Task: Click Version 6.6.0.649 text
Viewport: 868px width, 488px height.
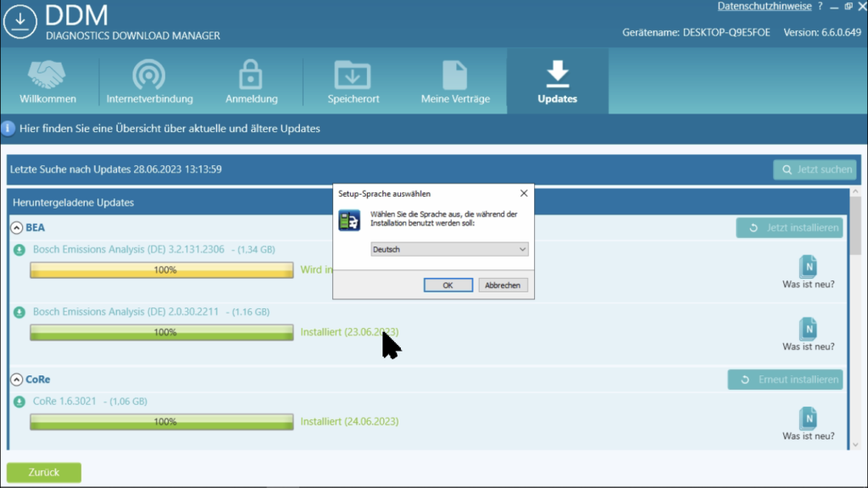Action: (x=822, y=33)
